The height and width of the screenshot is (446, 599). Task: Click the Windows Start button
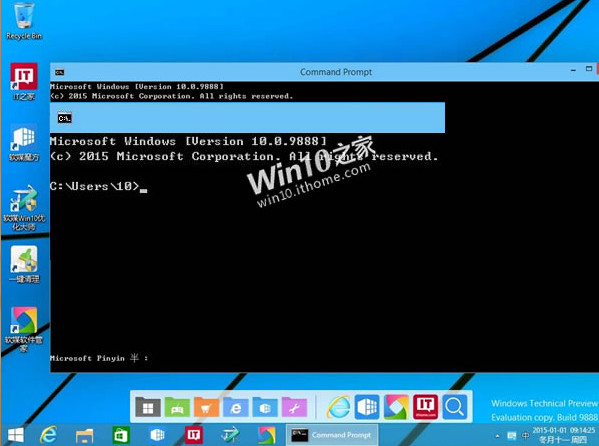click(16, 435)
